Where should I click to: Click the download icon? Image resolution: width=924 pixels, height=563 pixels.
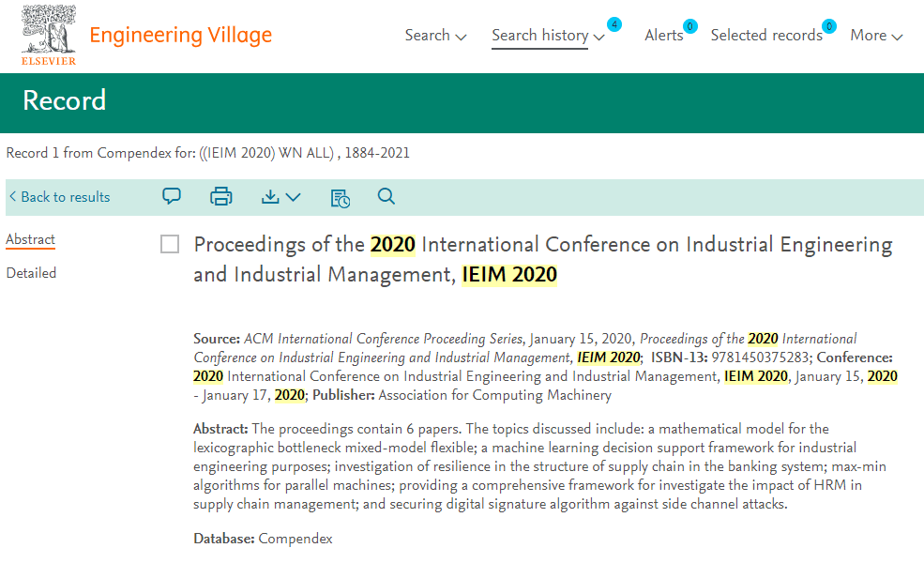point(270,196)
